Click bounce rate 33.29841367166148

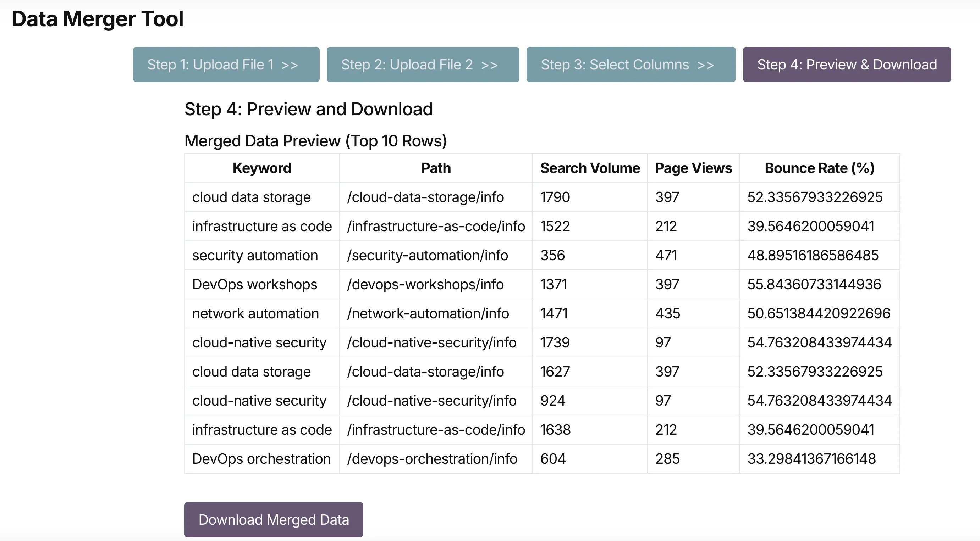[x=820, y=459]
